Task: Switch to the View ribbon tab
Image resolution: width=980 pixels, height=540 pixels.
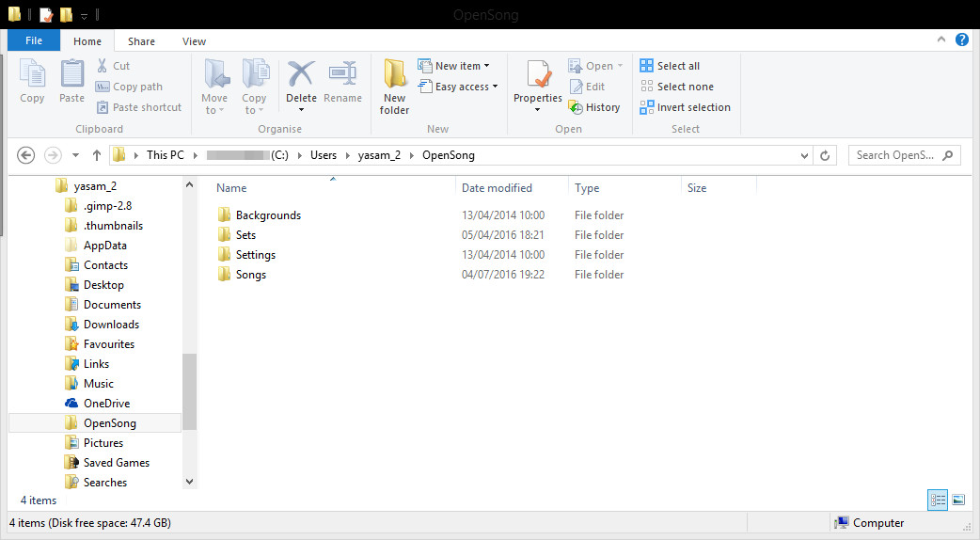Action: tap(194, 41)
